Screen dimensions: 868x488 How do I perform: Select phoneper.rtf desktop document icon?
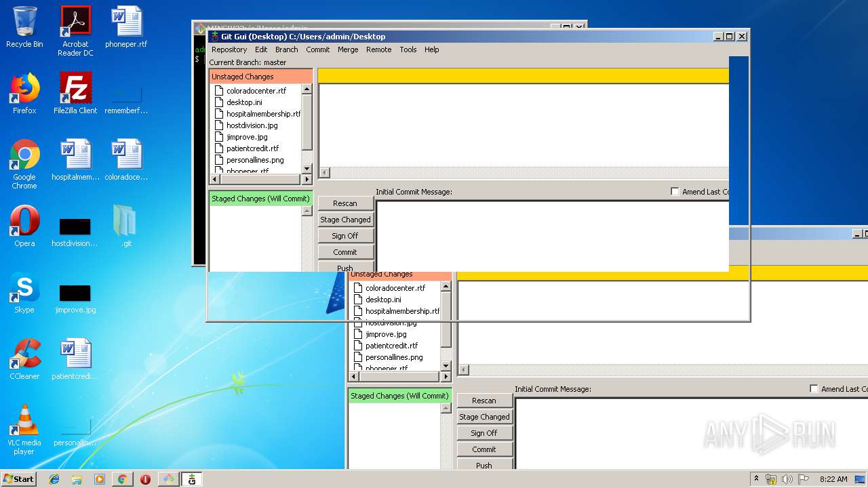[126, 28]
